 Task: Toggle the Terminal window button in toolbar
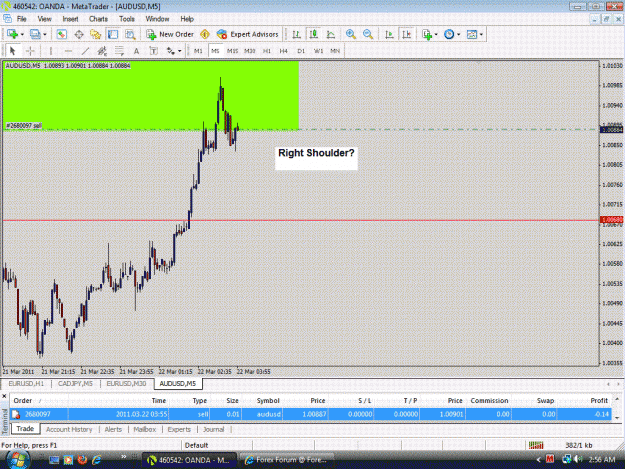tap(113, 34)
